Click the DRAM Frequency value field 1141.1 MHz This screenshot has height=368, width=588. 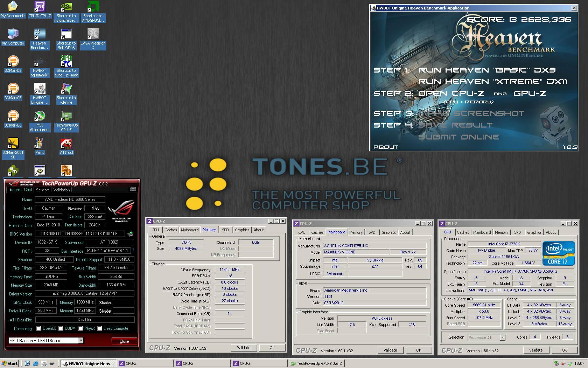point(229,270)
